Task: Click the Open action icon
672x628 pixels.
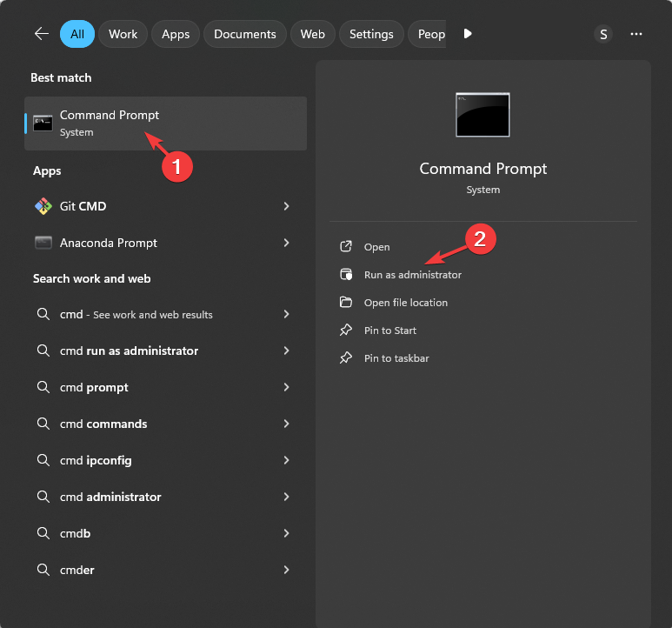Action: 346,246
